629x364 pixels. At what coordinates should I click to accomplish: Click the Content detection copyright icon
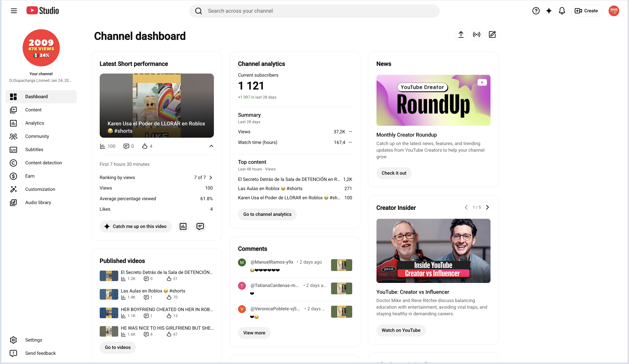(13, 163)
